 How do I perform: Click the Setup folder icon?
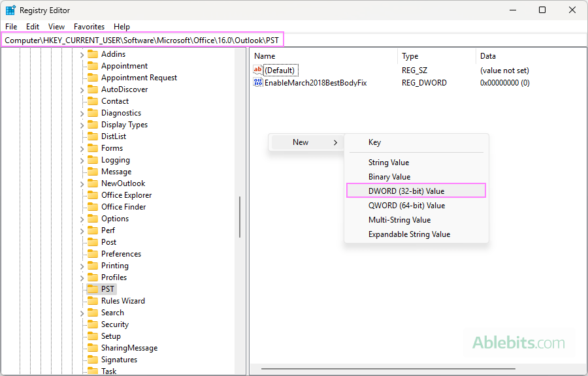pyautogui.click(x=93, y=336)
